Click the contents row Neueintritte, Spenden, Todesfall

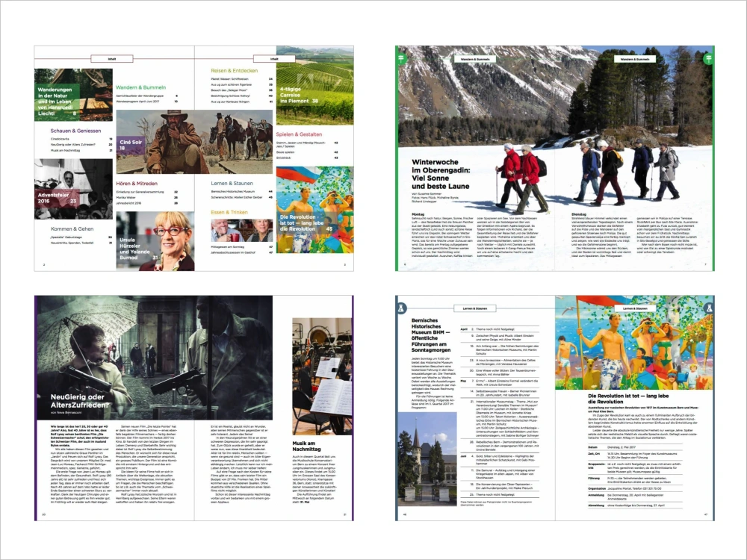(81, 243)
